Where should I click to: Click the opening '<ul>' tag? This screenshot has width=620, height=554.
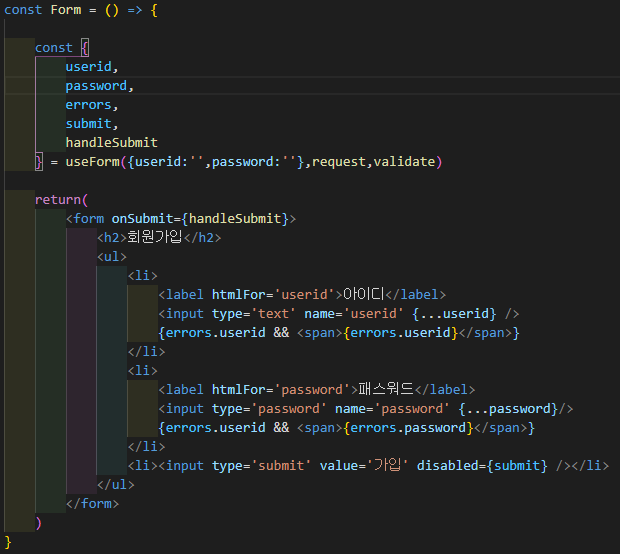pyautogui.click(x=112, y=257)
